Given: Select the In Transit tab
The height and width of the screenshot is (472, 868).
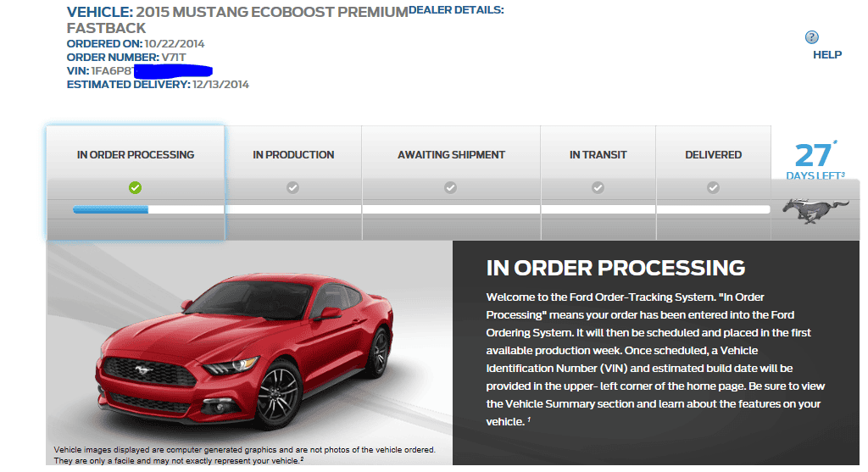Looking at the screenshot, I should 598,182.
